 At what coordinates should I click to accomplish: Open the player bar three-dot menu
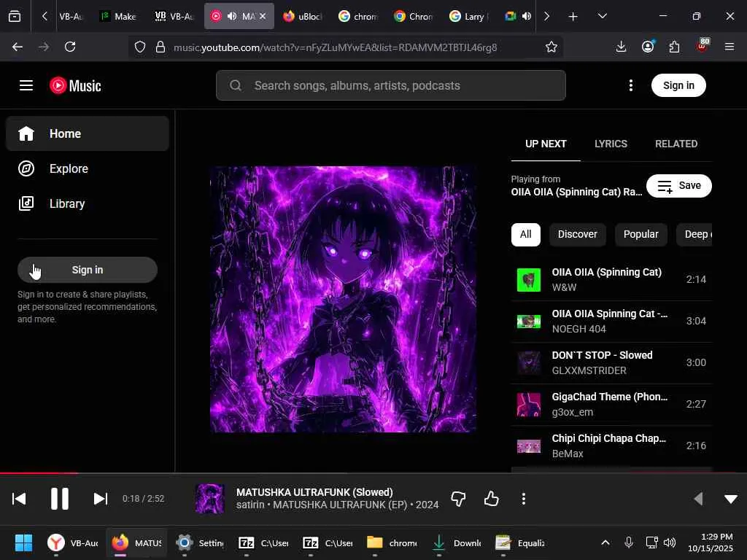524,499
